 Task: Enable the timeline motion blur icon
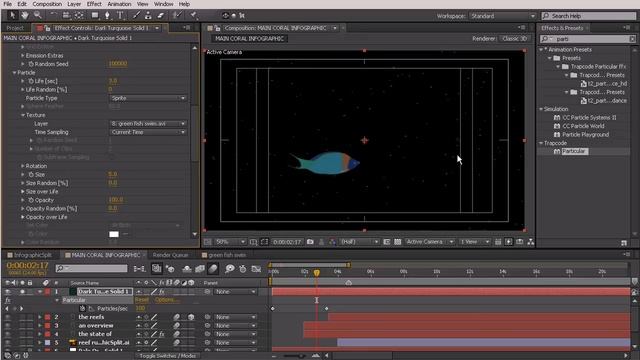(213, 269)
